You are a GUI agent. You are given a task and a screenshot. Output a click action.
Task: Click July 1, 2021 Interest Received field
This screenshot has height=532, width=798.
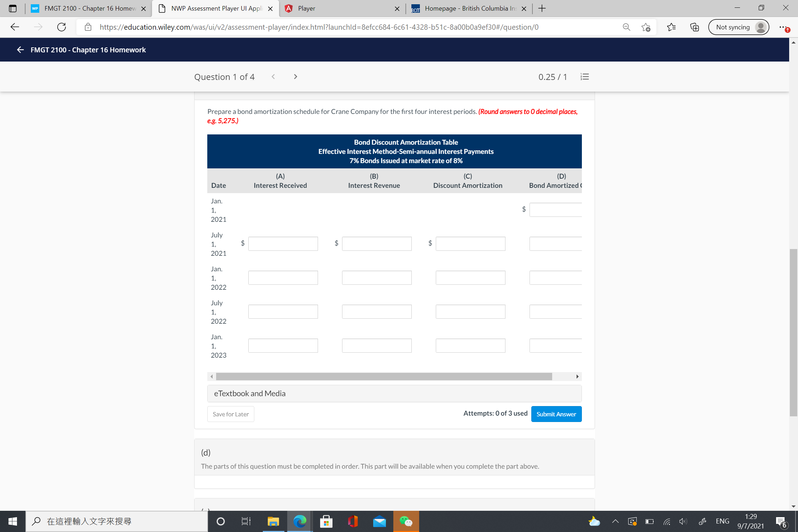[283, 244]
